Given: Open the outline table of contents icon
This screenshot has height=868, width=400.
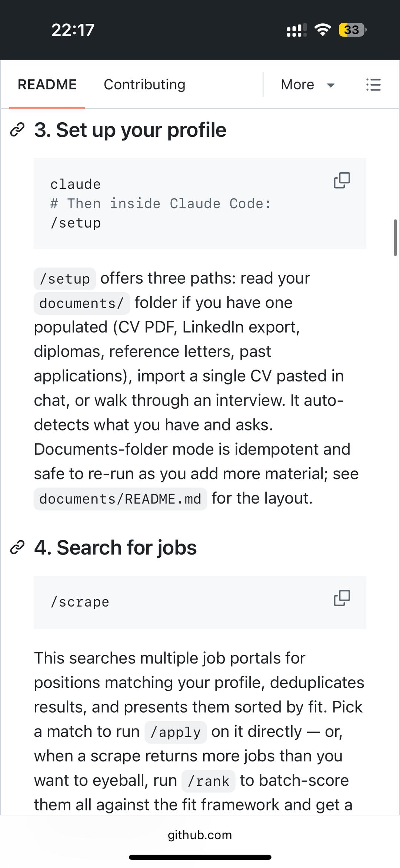Looking at the screenshot, I should click(373, 85).
